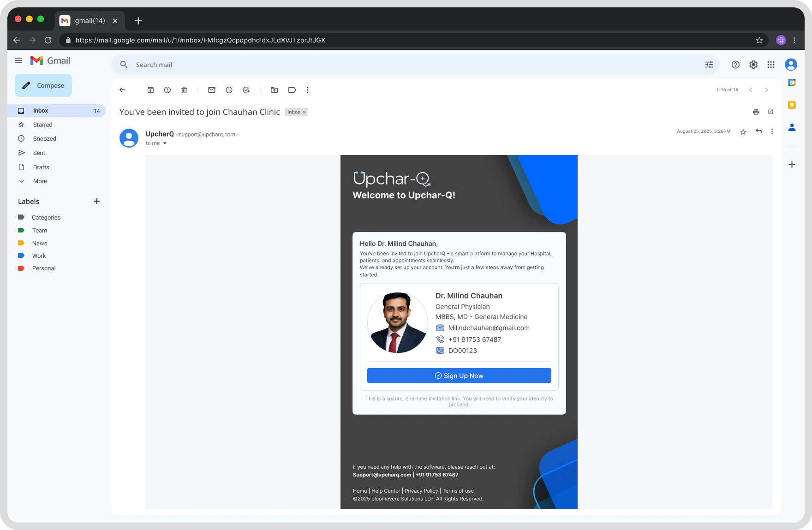The height and width of the screenshot is (530, 812).
Task: Get add-ons with side panel plus
Action: pyautogui.click(x=792, y=165)
